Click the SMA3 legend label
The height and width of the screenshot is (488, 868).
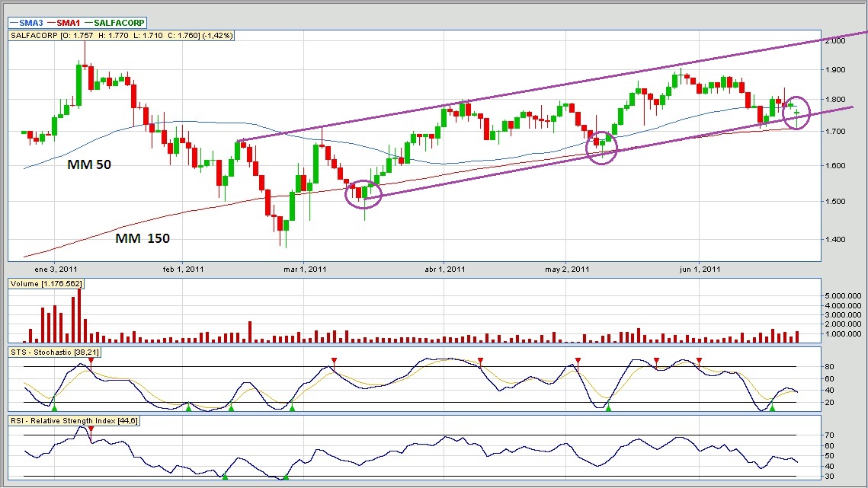pos(33,24)
